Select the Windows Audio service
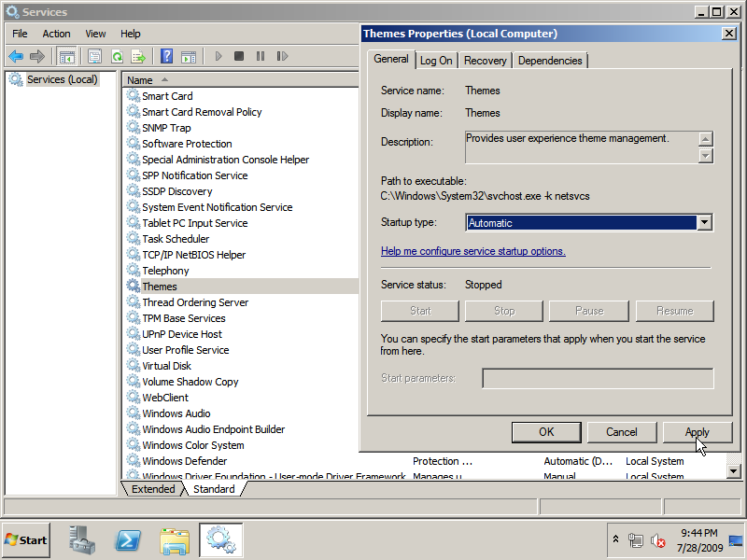Screen dimensions: 747x560 [176, 413]
